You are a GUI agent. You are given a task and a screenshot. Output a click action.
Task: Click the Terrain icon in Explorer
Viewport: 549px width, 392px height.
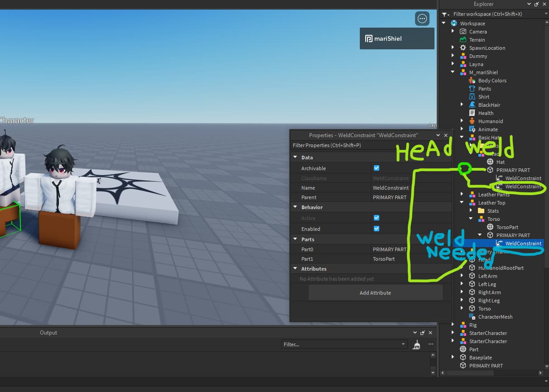pos(463,40)
